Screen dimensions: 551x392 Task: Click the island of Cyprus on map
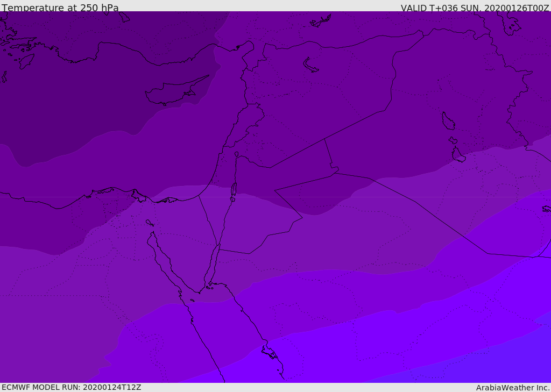176,91
